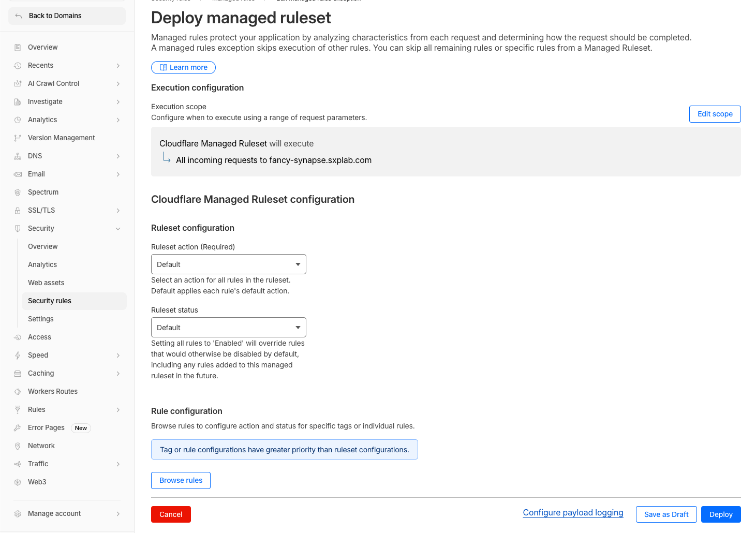
Task: Expand the AI Crawl Control chevron
Action: (118, 83)
